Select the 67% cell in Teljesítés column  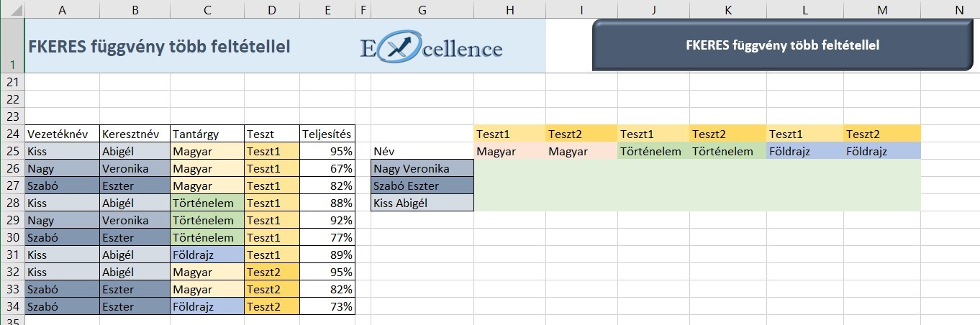(327, 168)
